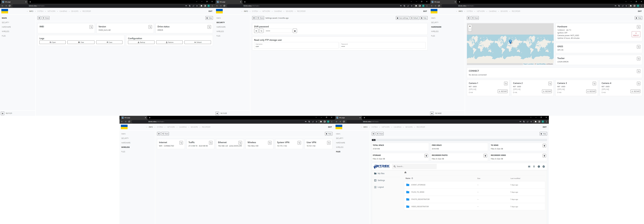Open Backup in the Configuration card

(x=141, y=42)
